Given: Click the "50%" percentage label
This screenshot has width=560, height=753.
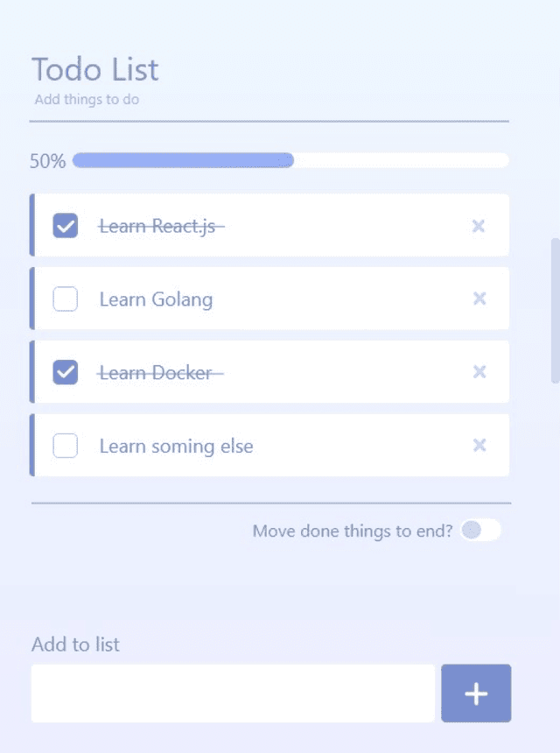Looking at the screenshot, I should [46, 160].
